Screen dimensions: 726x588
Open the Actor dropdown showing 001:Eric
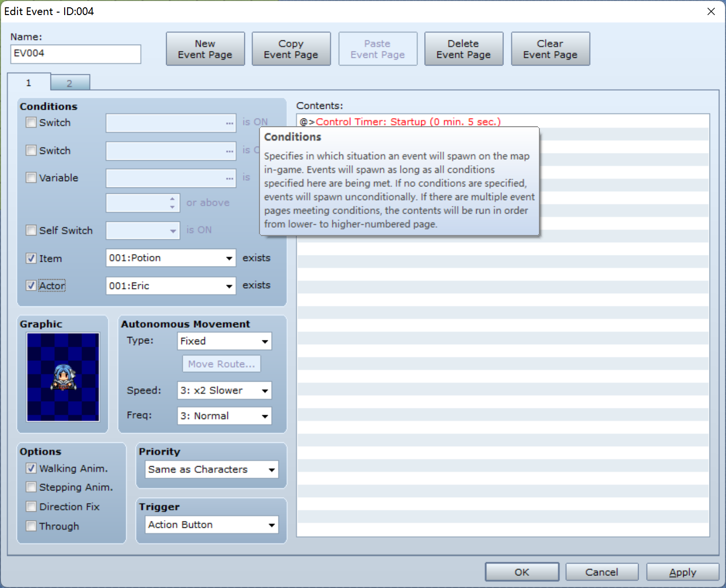tap(171, 286)
